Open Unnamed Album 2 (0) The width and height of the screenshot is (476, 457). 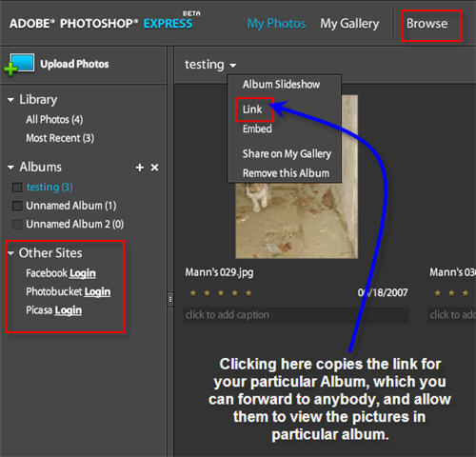pyautogui.click(x=75, y=225)
